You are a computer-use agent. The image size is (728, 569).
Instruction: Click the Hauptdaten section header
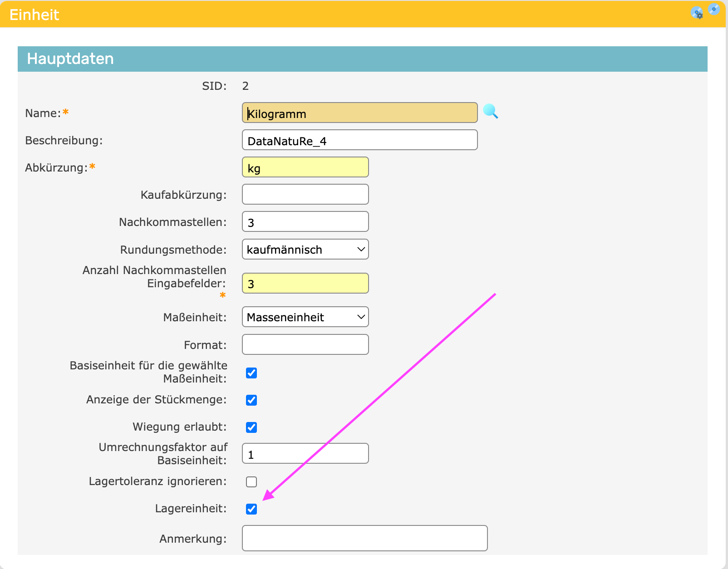362,59
